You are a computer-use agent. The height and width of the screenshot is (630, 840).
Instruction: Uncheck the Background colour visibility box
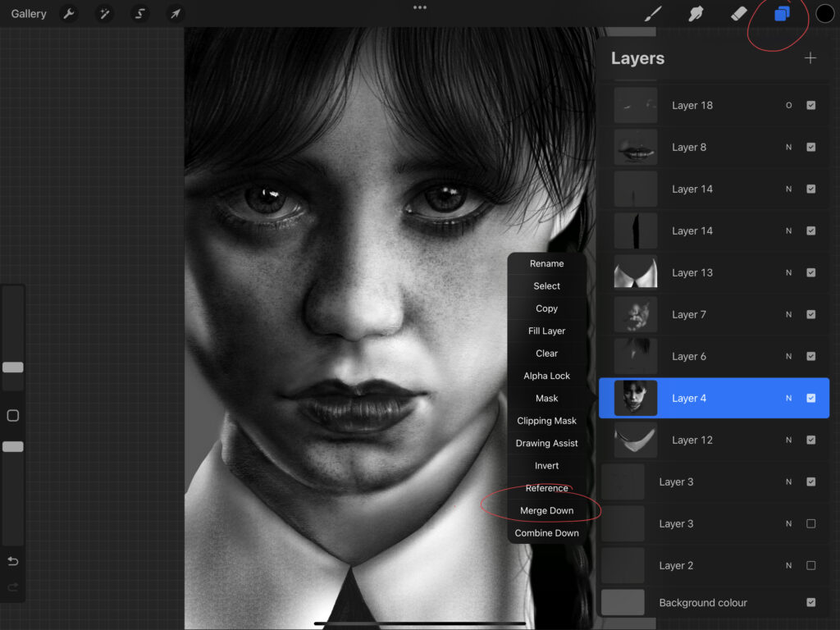(810, 603)
